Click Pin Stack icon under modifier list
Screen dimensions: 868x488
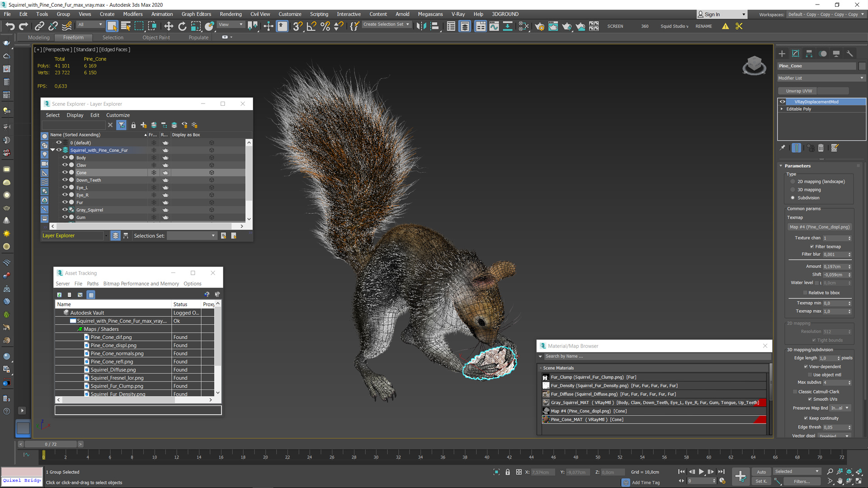783,148
